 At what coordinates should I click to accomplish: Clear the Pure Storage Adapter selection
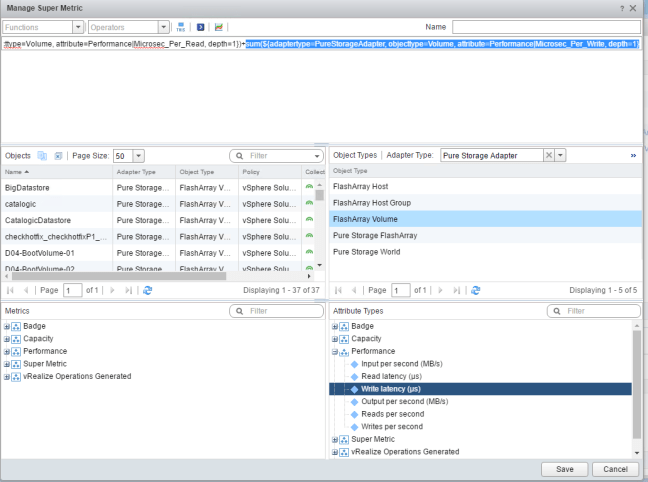(548, 156)
